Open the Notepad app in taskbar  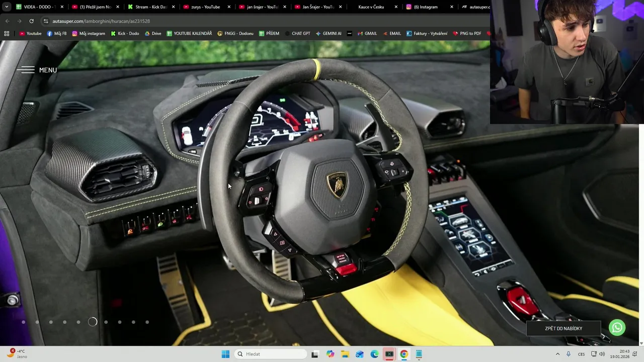(x=419, y=354)
